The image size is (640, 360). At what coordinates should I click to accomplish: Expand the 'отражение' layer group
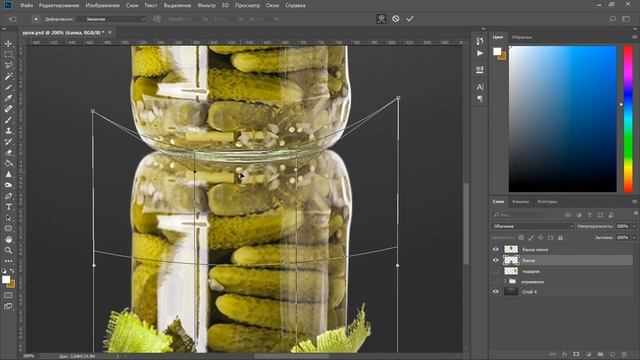(505, 282)
